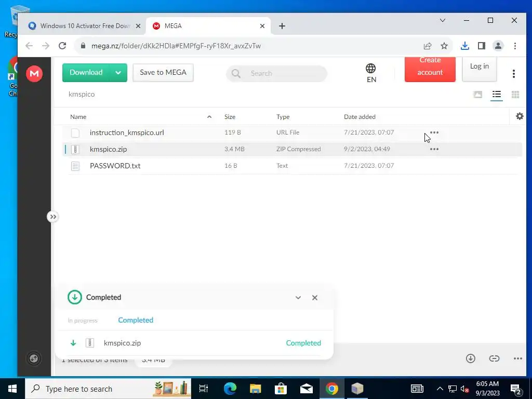Screen dimensions: 532x399
Task: Close the Windows 10 Activator tab
Action: 138,26
